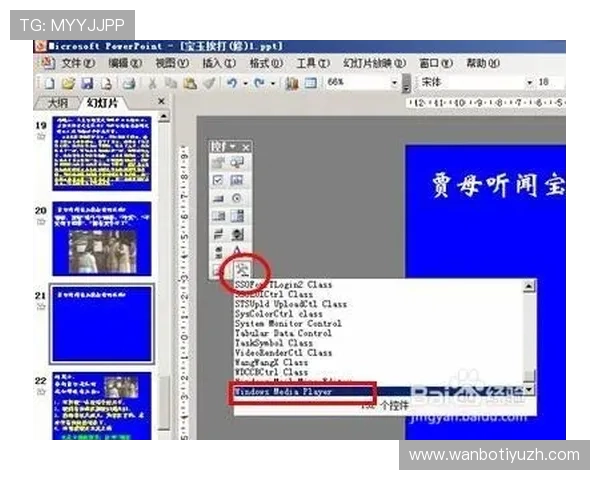Open the 文件 menu

coord(78,63)
